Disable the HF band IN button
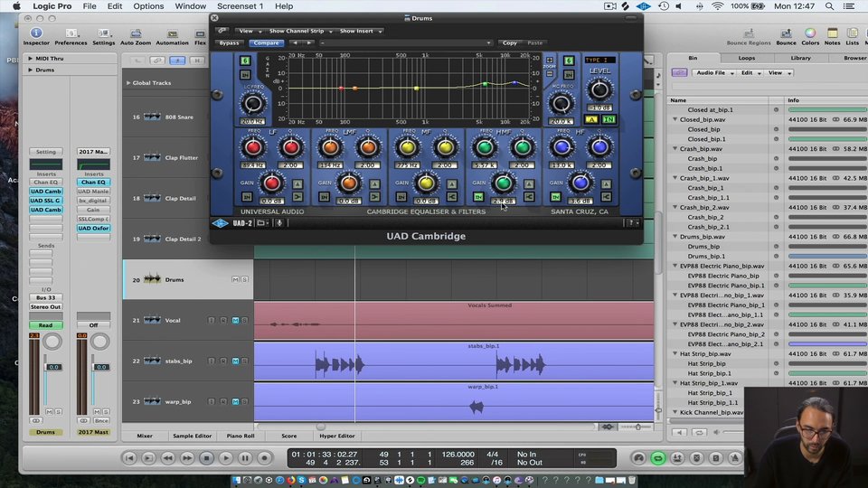 [x=555, y=196]
